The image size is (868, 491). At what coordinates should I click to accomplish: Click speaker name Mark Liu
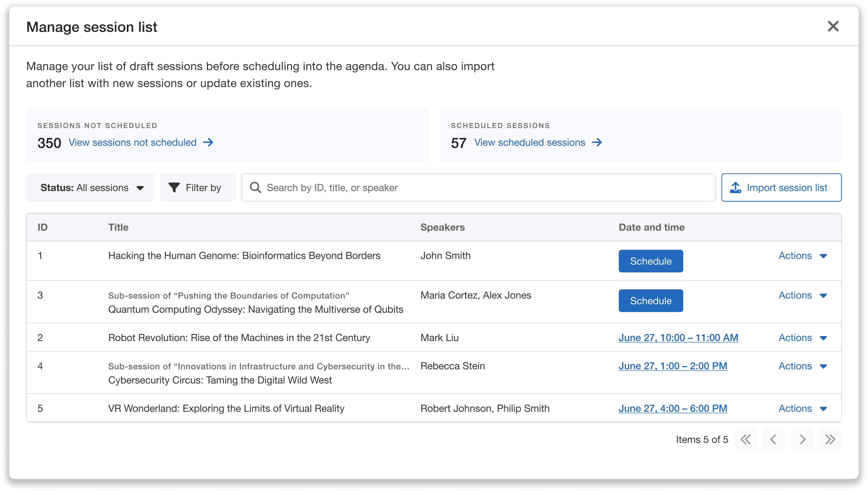440,337
